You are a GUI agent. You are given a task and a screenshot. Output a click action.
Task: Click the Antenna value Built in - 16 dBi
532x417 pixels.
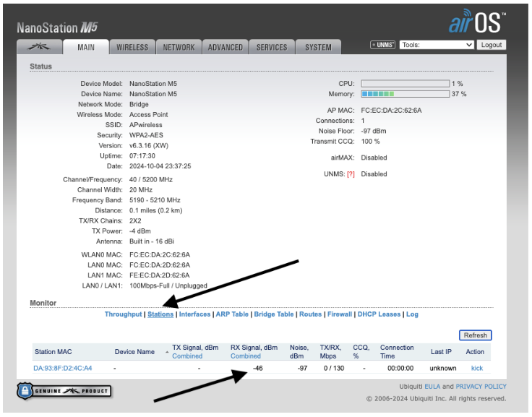tap(152, 241)
